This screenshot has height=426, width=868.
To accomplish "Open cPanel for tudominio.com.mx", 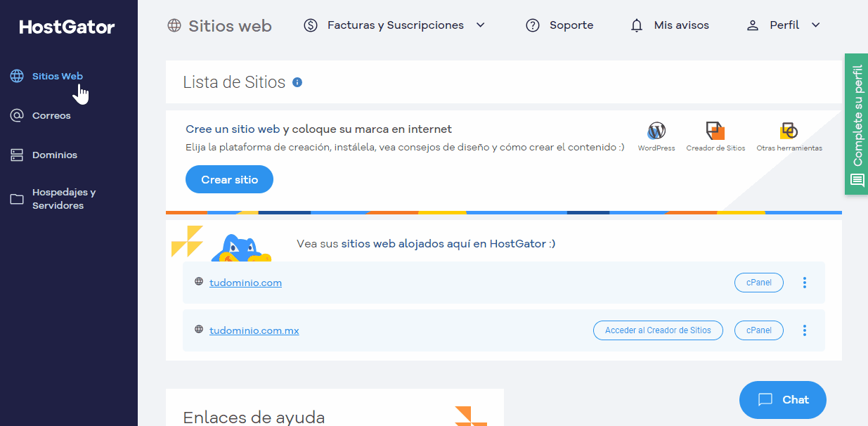I will 758,330.
